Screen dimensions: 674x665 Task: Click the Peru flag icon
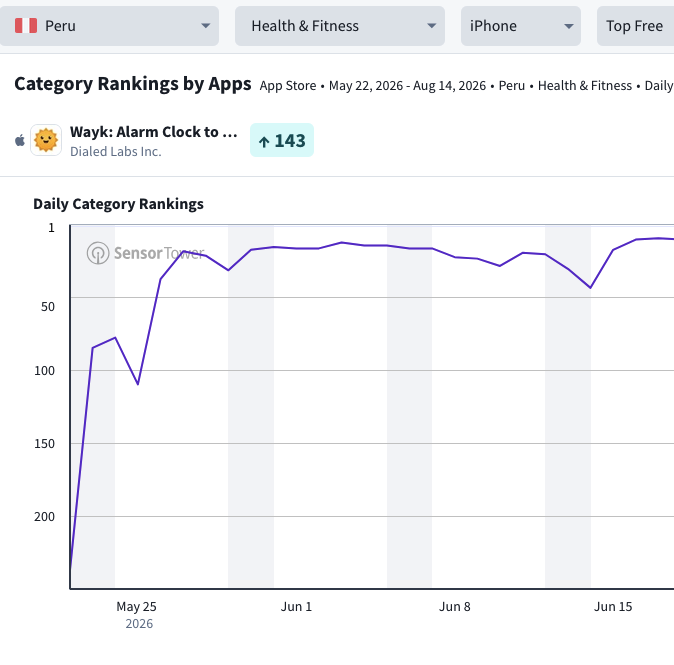[26, 26]
